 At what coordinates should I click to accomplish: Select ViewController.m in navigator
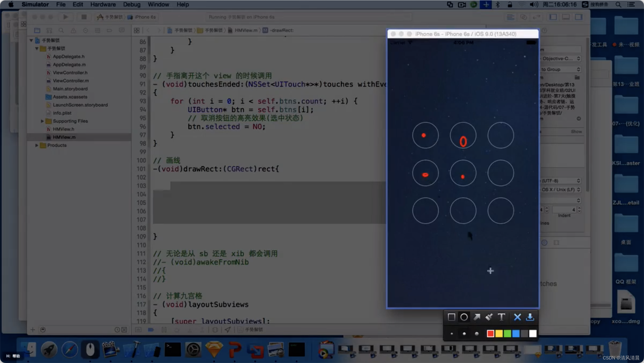pyautogui.click(x=71, y=81)
